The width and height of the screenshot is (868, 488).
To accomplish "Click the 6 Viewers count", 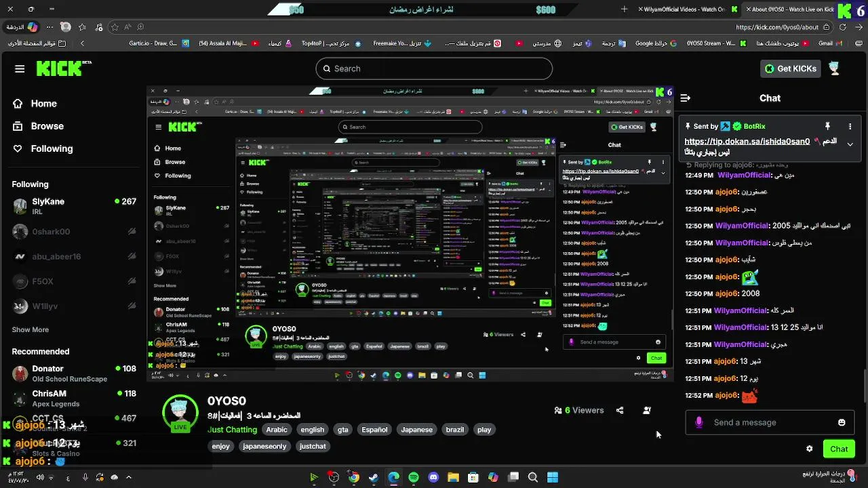I will [x=579, y=410].
